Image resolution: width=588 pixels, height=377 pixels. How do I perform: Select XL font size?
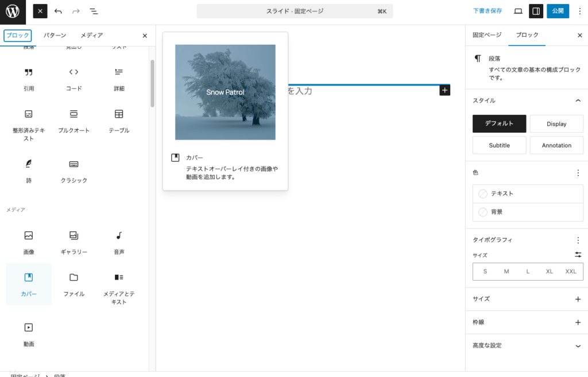[x=549, y=271]
